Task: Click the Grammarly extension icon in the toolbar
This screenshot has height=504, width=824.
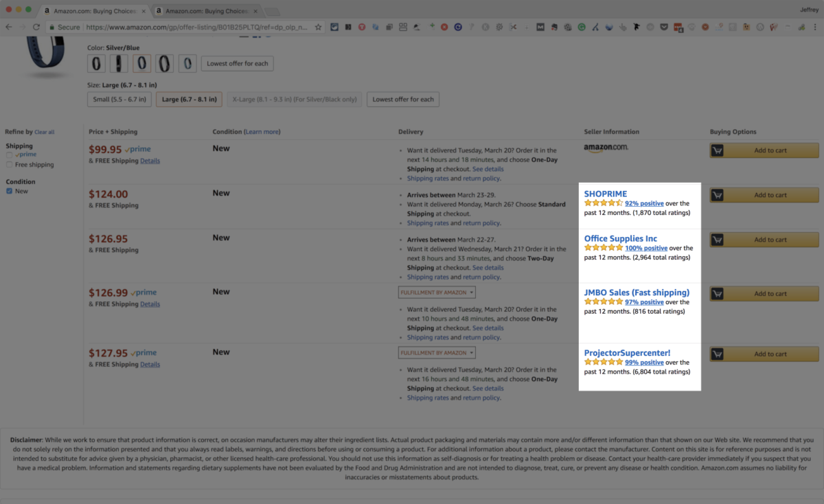Action: [x=582, y=27]
